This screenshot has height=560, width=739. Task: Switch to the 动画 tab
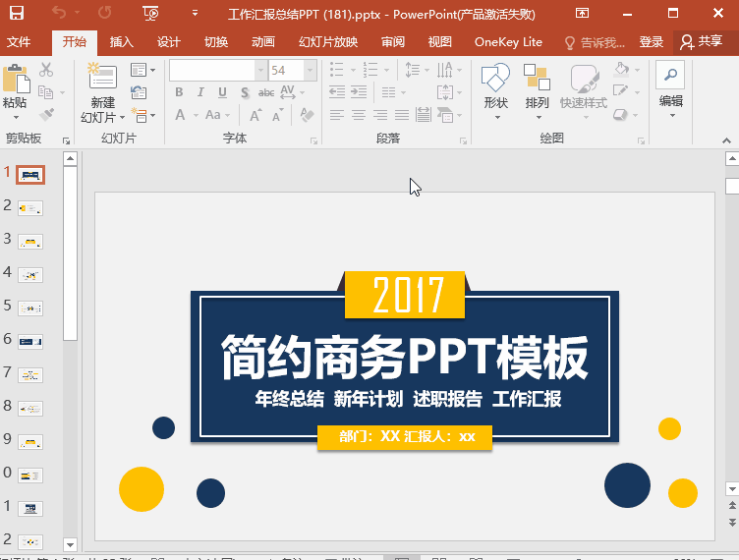[263, 42]
